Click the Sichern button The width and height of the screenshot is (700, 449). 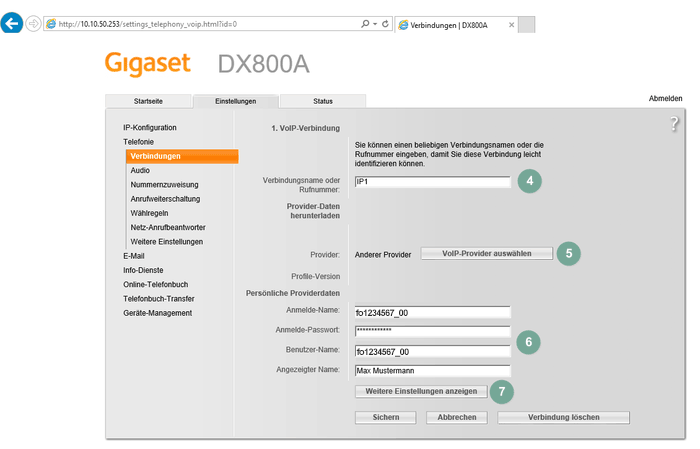tap(386, 417)
